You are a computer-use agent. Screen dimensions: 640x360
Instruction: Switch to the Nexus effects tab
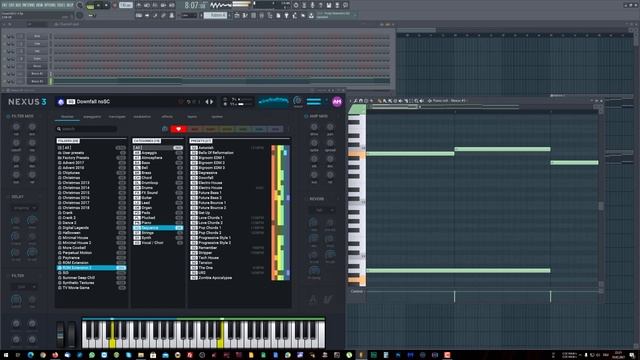[167, 117]
